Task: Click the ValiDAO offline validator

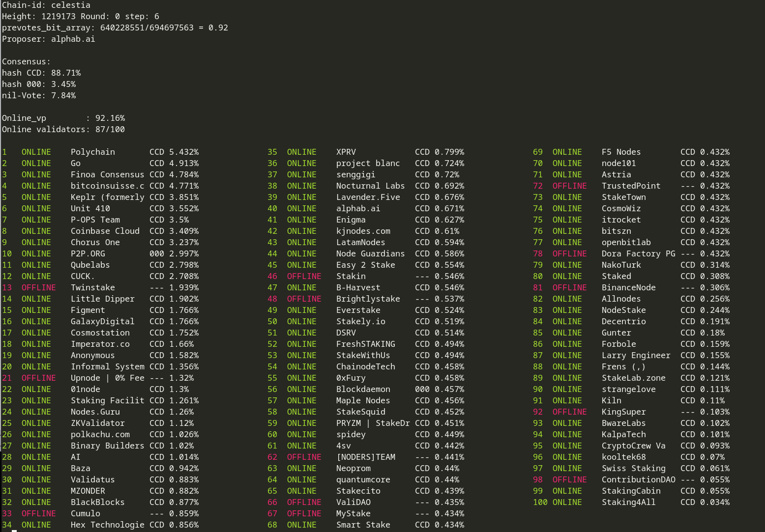Action: coord(353,502)
